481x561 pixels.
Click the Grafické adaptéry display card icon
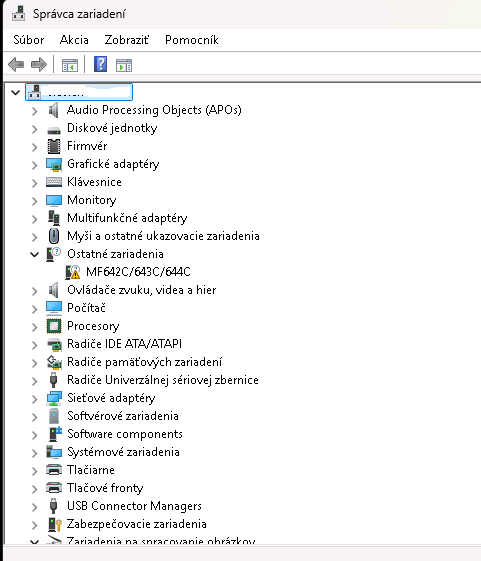(x=54, y=164)
